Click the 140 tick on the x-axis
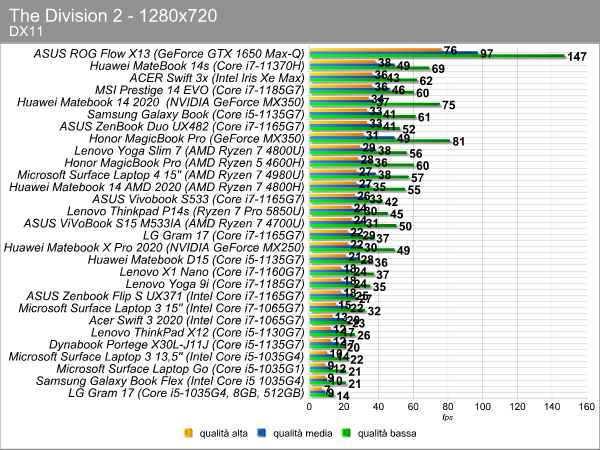Viewport: 600px width, 450px height. pos(552,407)
